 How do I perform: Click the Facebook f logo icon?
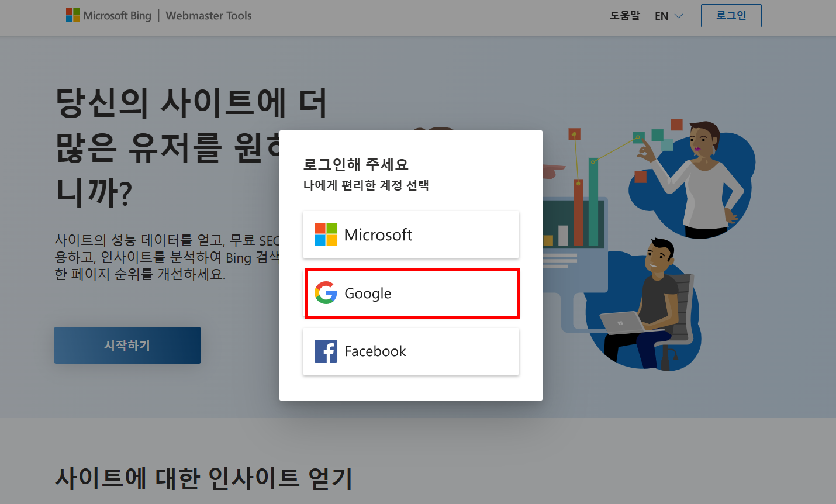tap(326, 351)
